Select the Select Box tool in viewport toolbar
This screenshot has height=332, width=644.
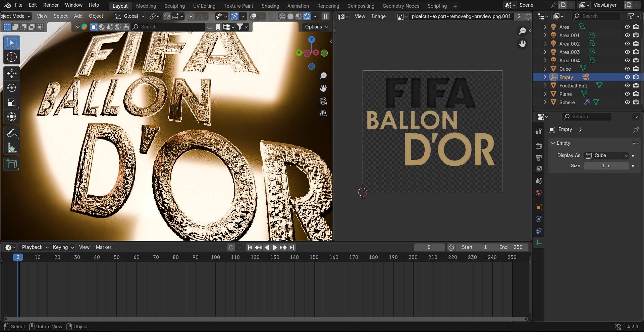pos(12,43)
